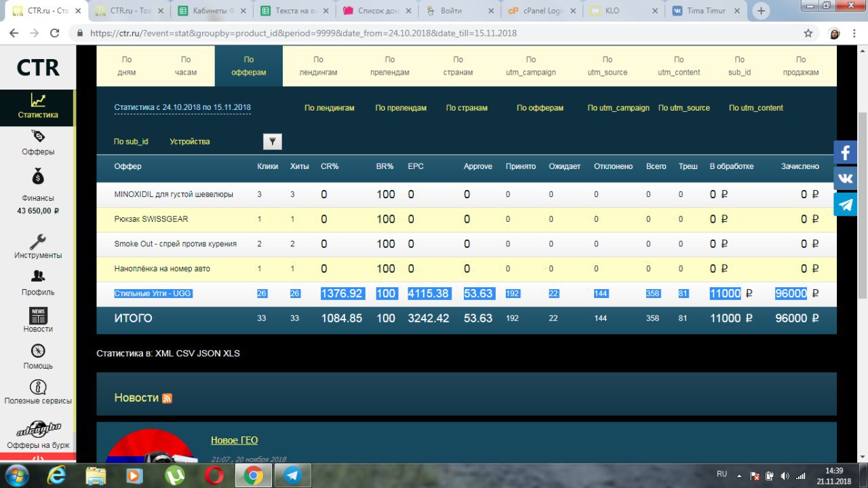Image resolution: width=868 pixels, height=488 pixels.
Task: Click the Approve column header
Action: tap(478, 166)
